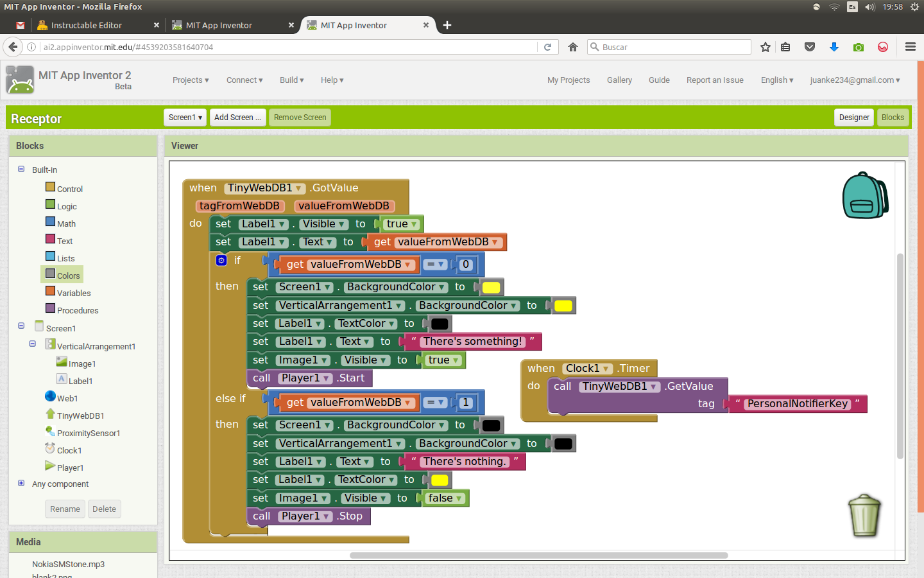Collapse the Screen1 tree node
Viewport: 924px width, 578px height.
click(21, 326)
